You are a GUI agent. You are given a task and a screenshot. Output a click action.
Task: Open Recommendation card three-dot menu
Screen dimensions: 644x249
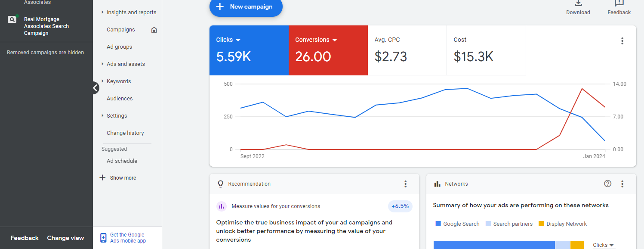click(x=405, y=184)
